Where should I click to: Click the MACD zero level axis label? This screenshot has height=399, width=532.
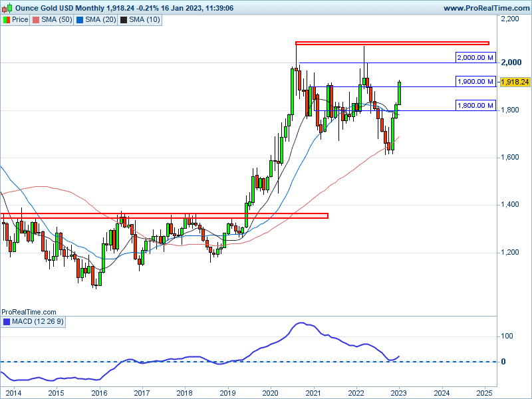coord(503,362)
